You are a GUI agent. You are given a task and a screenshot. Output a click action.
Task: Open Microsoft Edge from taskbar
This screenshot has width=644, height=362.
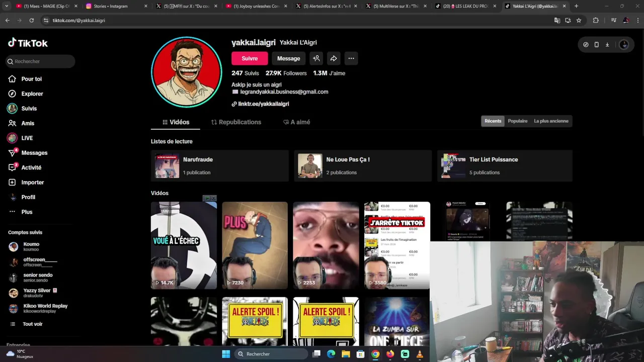click(x=331, y=354)
